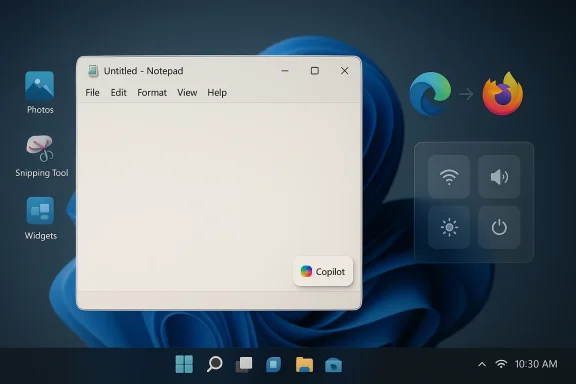The width and height of the screenshot is (576, 384).
Task: Close the Notepad window
Action: coord(344,71)
